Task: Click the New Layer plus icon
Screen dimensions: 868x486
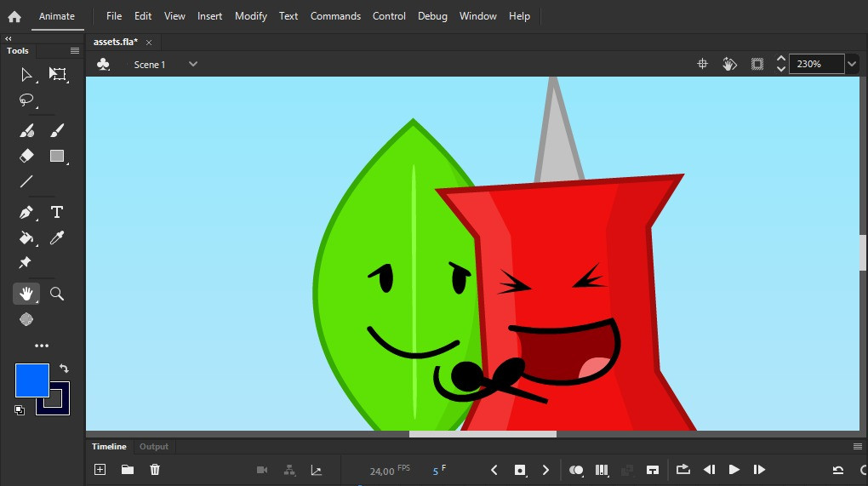Action: point(100,469)
